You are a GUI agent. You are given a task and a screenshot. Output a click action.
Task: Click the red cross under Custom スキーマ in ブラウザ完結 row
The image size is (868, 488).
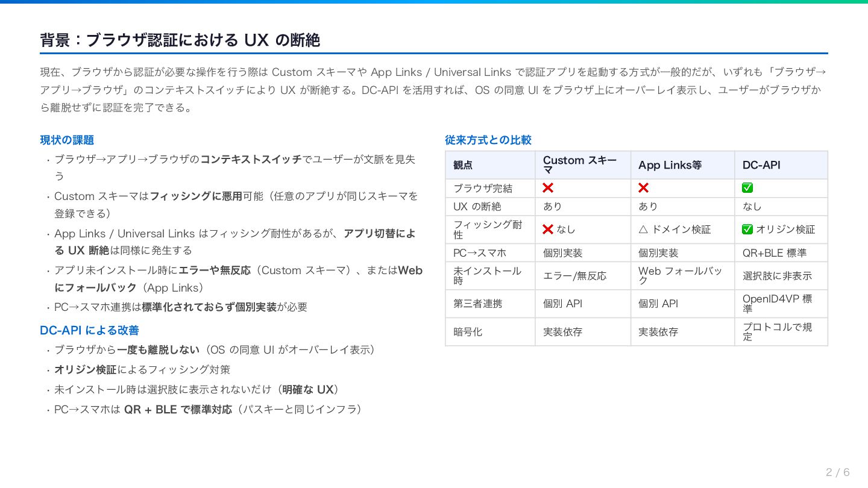(x=548, y=188)
